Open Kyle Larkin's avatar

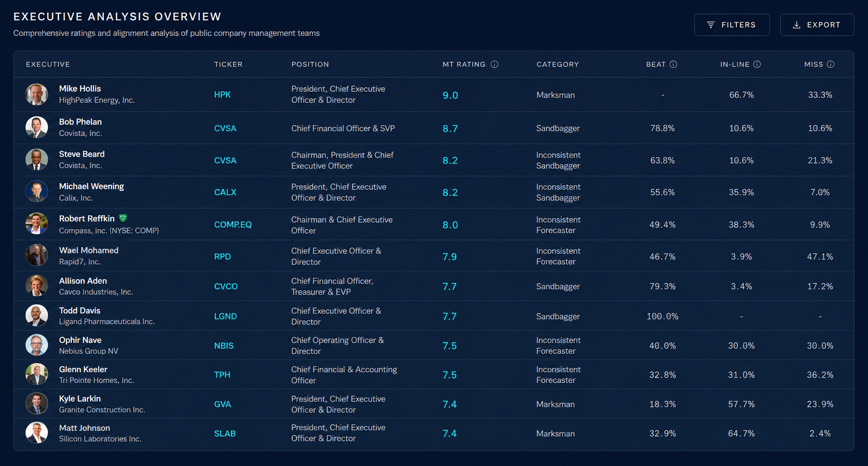pyautogui.click(x=37, y=404)
